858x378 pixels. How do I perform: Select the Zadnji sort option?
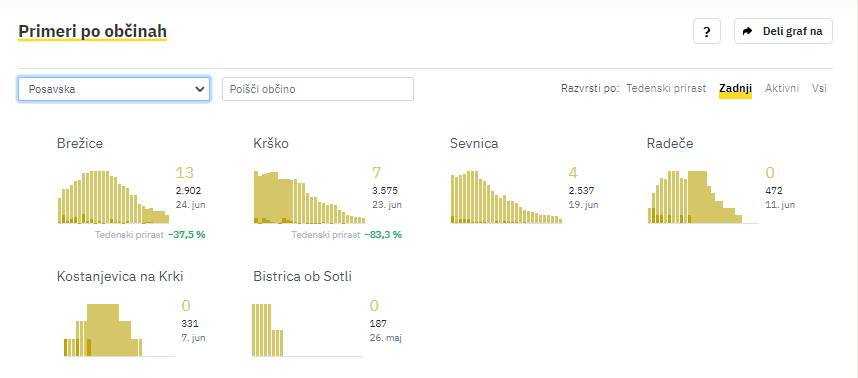click(735, 88)
